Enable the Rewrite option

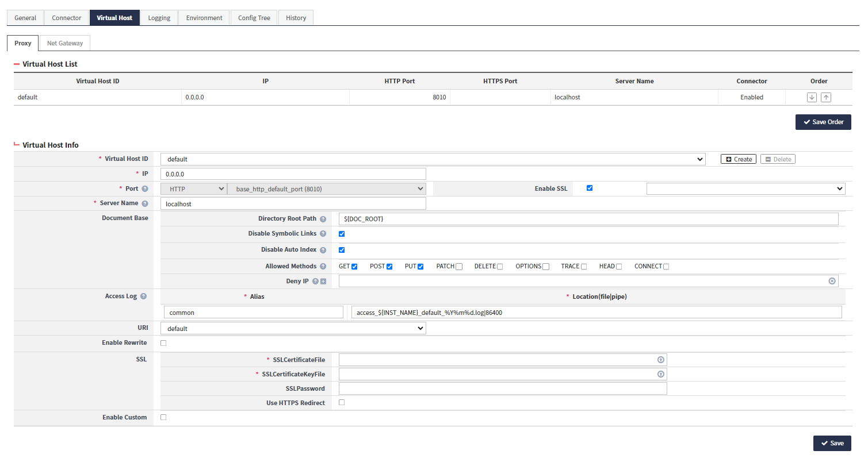pyautogui.click(x=163, y=342)
